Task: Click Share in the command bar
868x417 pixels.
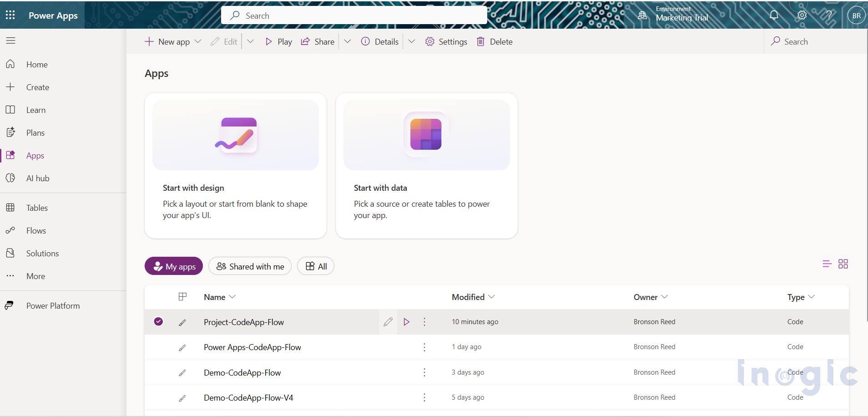Action: click(318, 41)
